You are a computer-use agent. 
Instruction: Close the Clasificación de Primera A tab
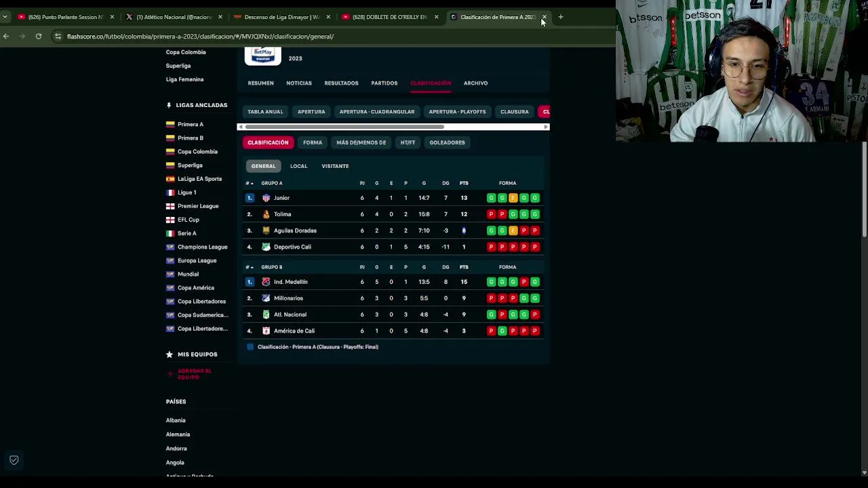[544, 17]
